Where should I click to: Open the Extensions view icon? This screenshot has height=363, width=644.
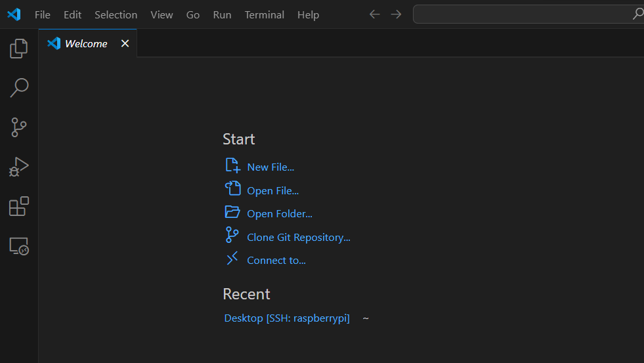tap(19, 206)
